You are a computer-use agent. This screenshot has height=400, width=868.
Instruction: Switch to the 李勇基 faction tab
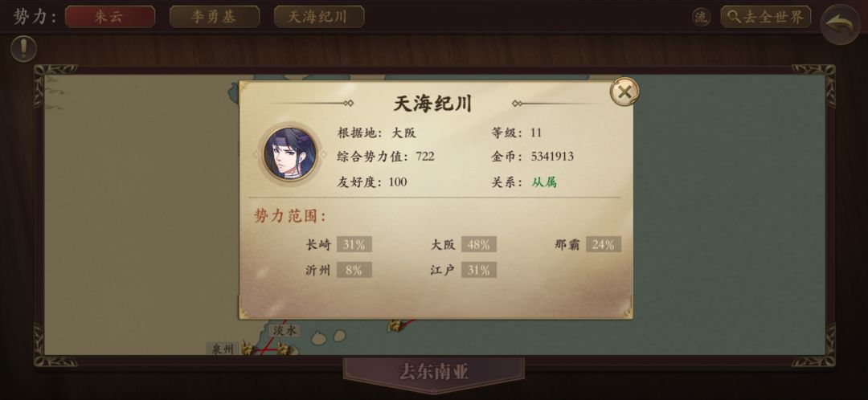pyautogui.click(x=215, y=17)
